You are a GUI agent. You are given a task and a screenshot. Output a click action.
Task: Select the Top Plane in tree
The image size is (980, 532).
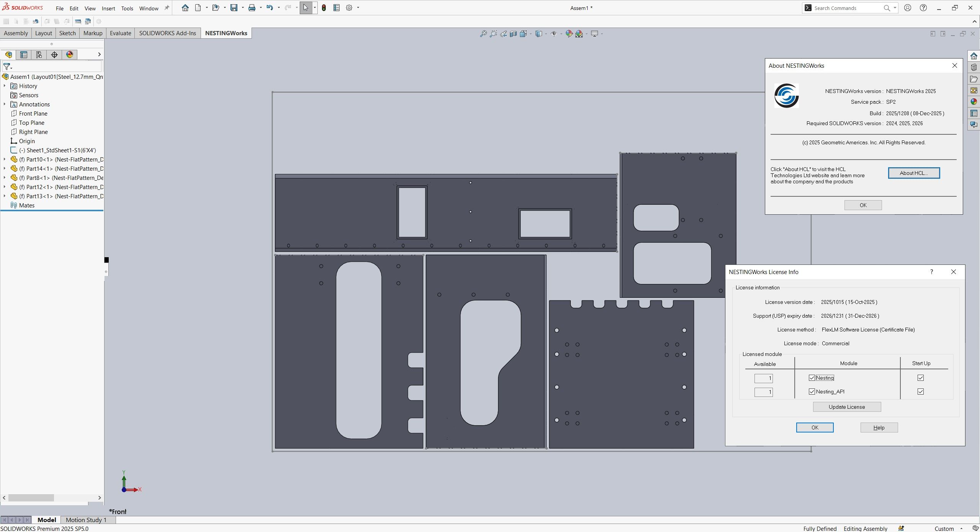click(31, 122)
